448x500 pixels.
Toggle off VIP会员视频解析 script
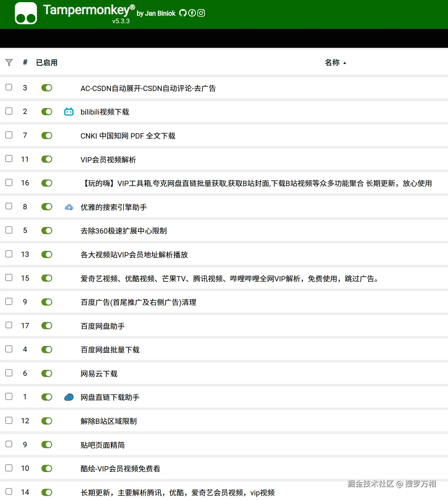(x=47, y=159)
